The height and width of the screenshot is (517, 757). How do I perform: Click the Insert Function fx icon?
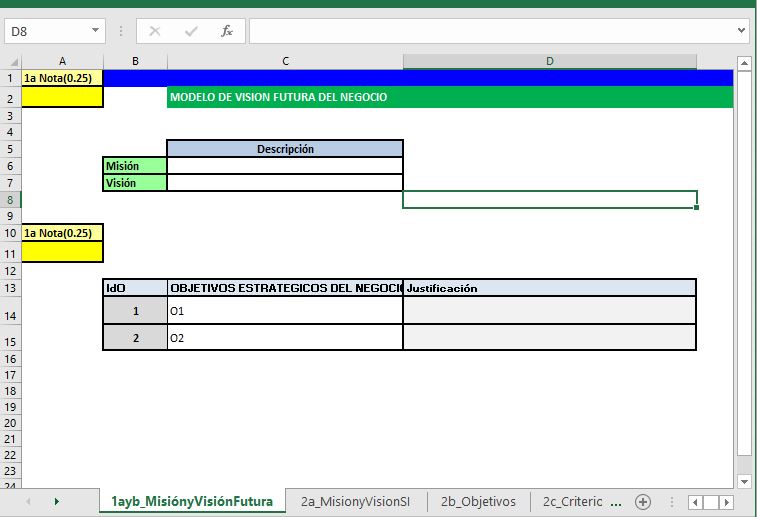tap(226, 31)
